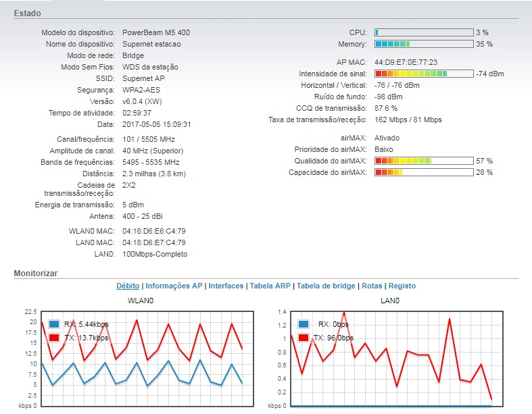Viewport: 532px width, 414px height.
Task: Open the Tabela de bridge link
Action: point(325,286)
